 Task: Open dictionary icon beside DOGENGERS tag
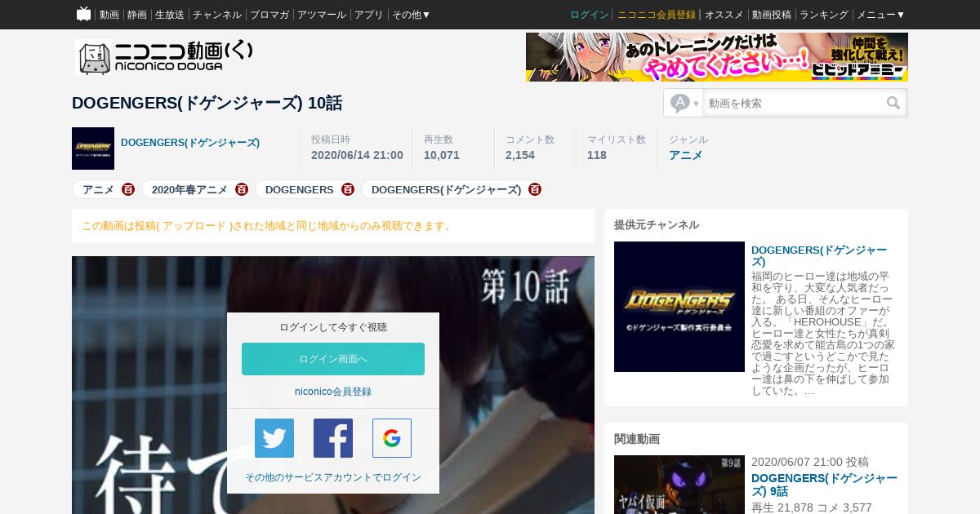click(348, 189)
